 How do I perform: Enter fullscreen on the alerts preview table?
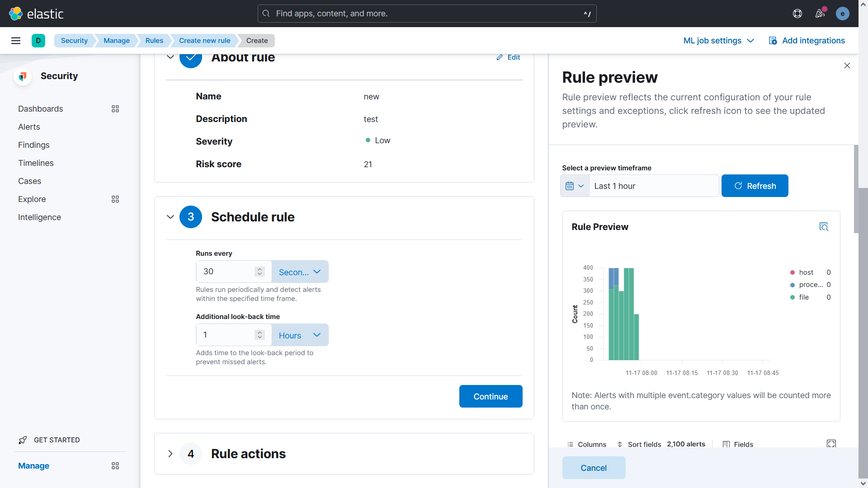pyautogui.click(x=831, y=444)
